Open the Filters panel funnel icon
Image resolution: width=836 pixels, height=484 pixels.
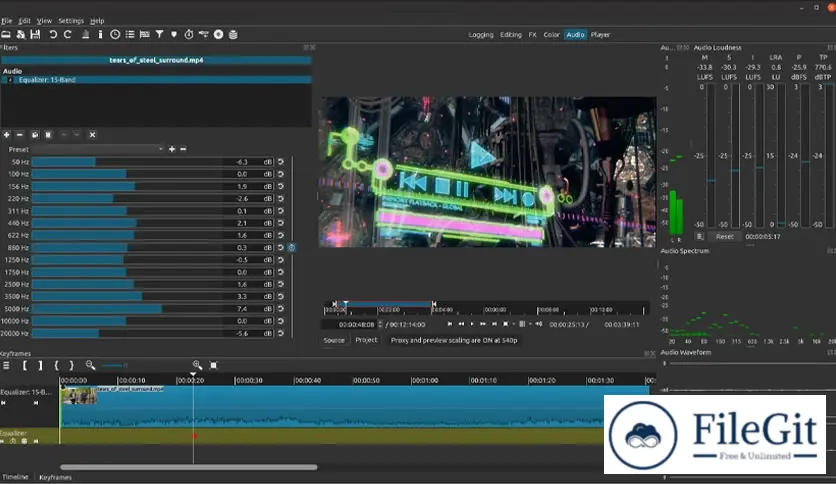click(x=159, y=35)
